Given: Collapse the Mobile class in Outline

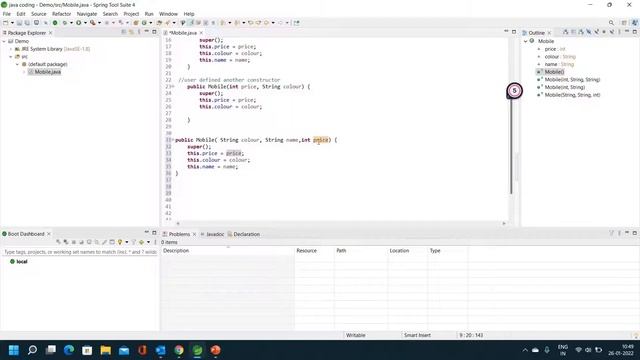Looking at the screenshot, I should tap(526, 41).
